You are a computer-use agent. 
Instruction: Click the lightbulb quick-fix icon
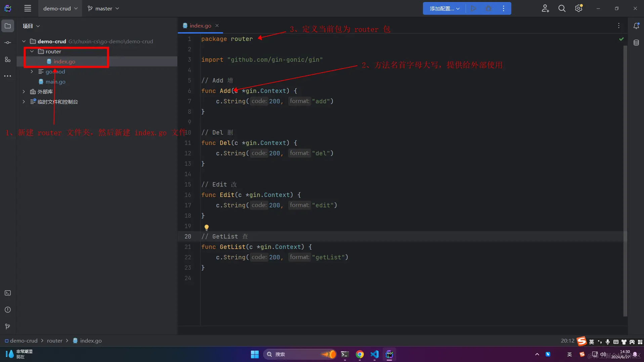[207, 227]
